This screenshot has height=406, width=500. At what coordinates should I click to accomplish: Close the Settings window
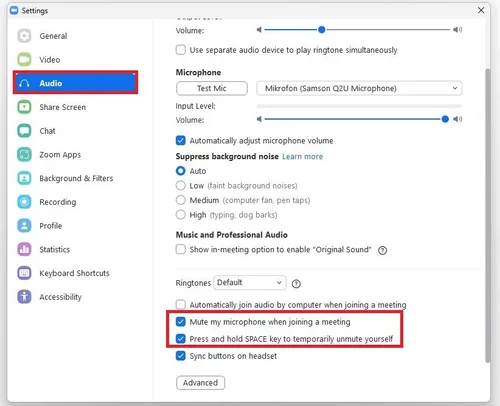[x=481, y=10]
